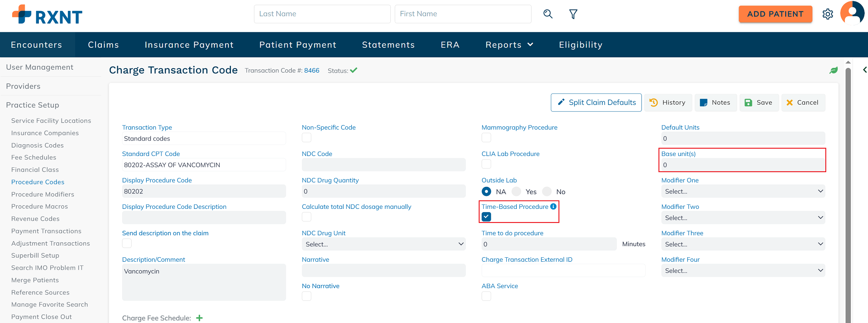Click the green leaf icon
Image resolution: width=868 pixels, height=323 pixels.
point(834,70)
